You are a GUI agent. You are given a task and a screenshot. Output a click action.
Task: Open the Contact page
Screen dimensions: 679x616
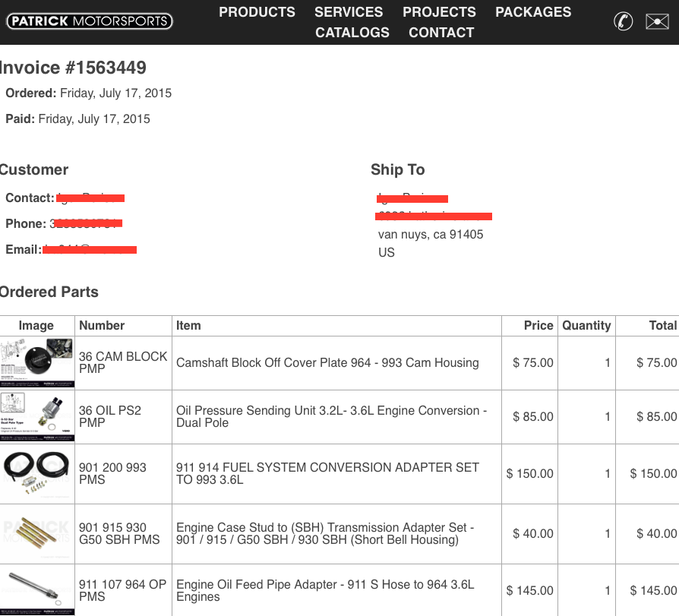[441, 33]
